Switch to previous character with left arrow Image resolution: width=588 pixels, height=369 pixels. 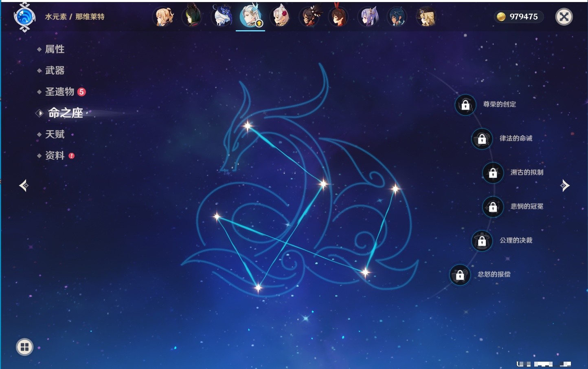(x=24, y=186)
